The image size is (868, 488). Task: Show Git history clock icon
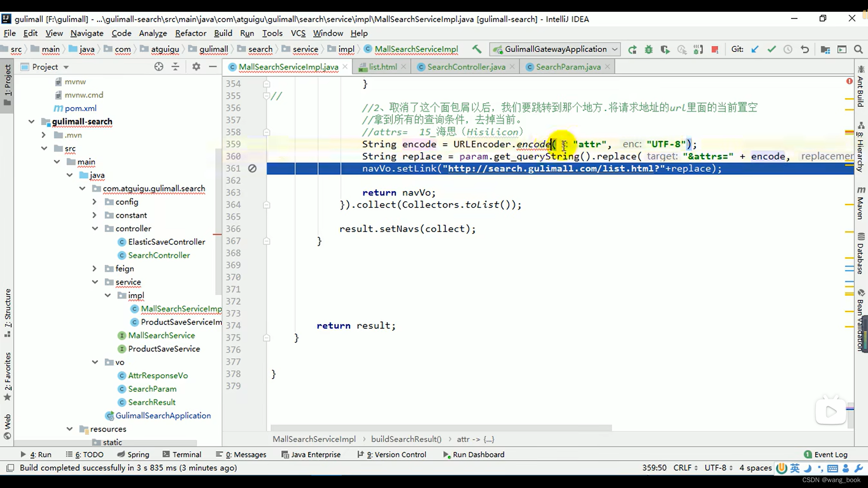click(x=788, y=49)
